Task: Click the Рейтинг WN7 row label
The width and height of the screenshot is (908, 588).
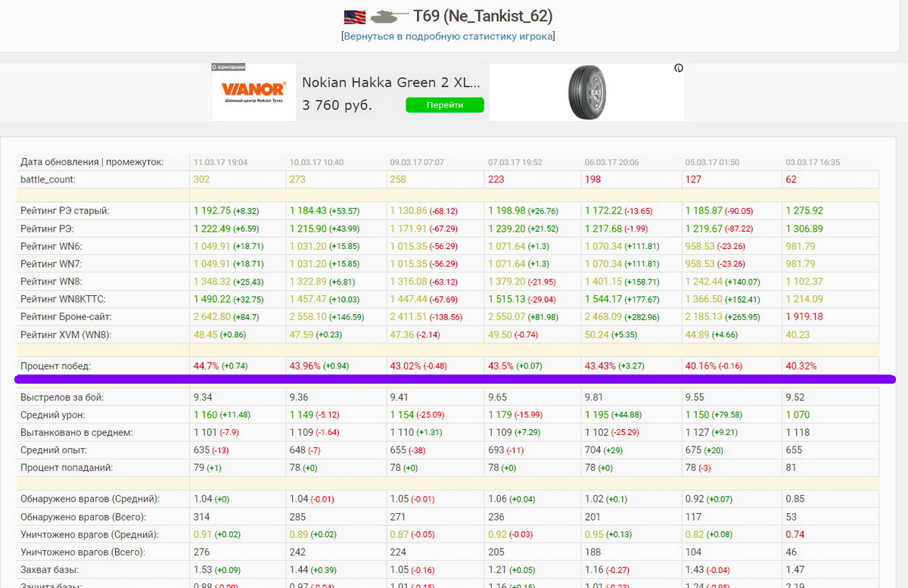Action: click(x=51, y=263)
